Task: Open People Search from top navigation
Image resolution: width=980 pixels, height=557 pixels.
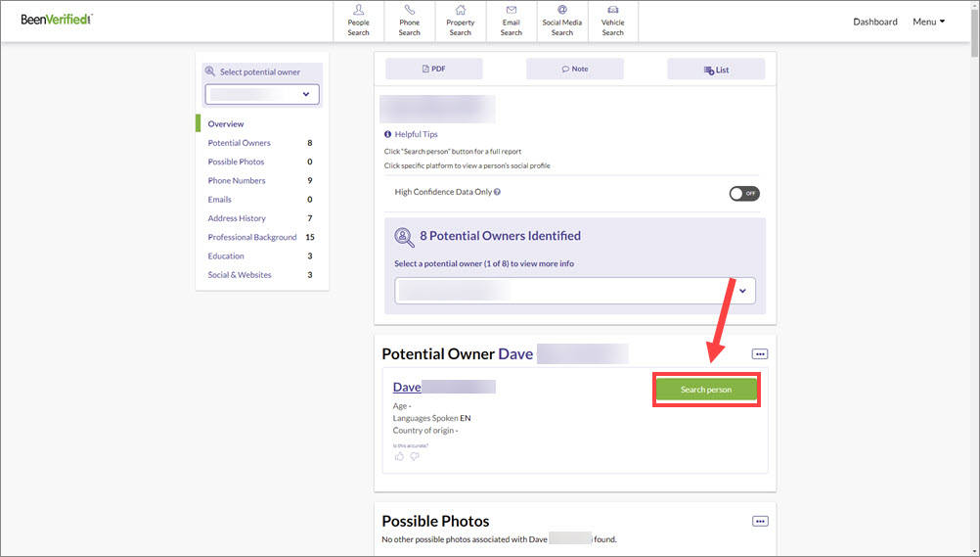Action: [358, 22]
